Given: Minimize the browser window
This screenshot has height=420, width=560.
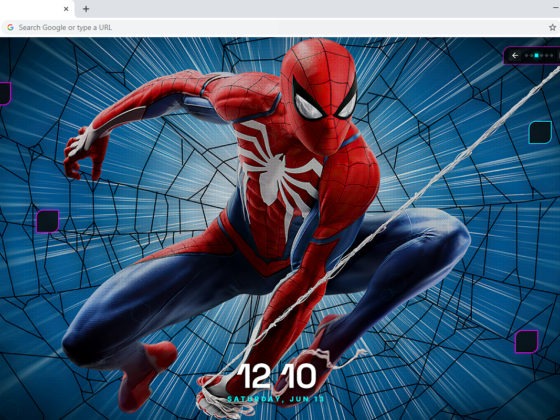Looking at the screenshot, I should [x=556, y=8].
